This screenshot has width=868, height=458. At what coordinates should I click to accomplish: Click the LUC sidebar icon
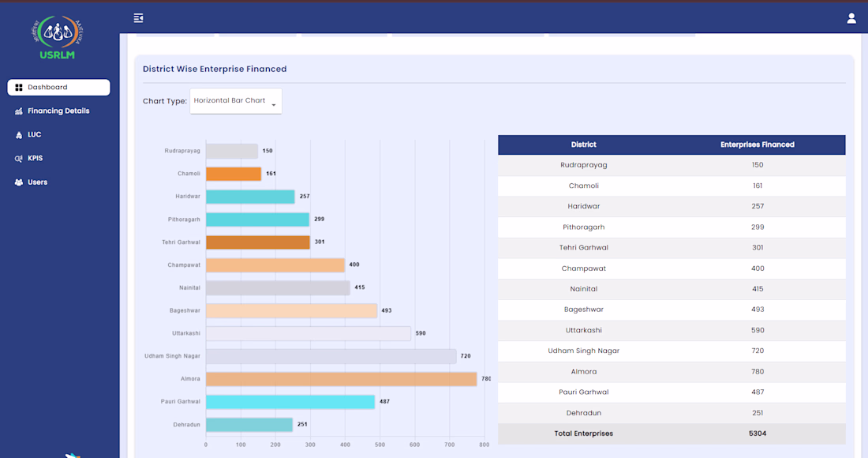click(x=19, y=135)
